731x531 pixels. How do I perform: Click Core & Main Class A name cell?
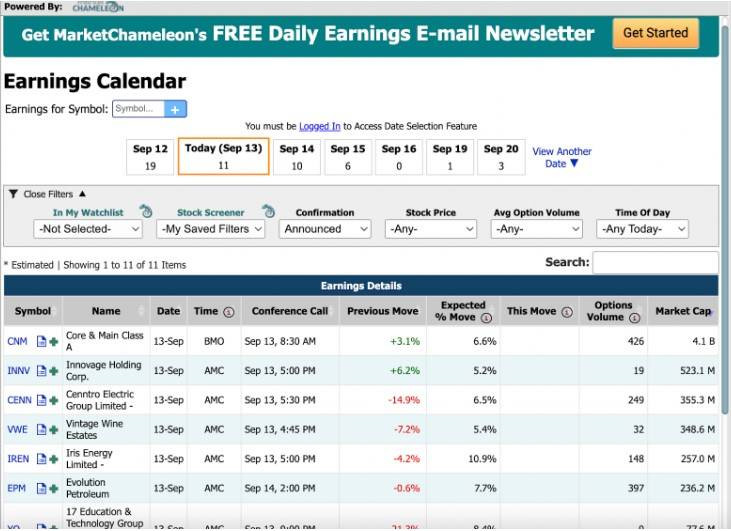pos(104,341)
